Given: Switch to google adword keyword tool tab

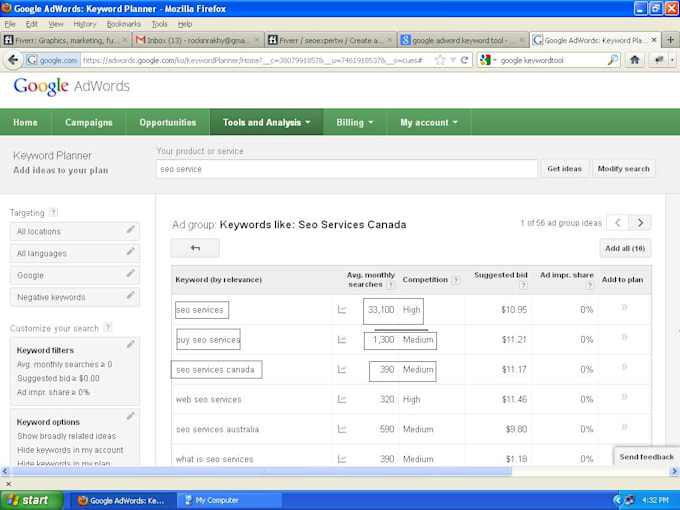Looking at the screenshot, I should pyautogui.click(x=462, y=40).
